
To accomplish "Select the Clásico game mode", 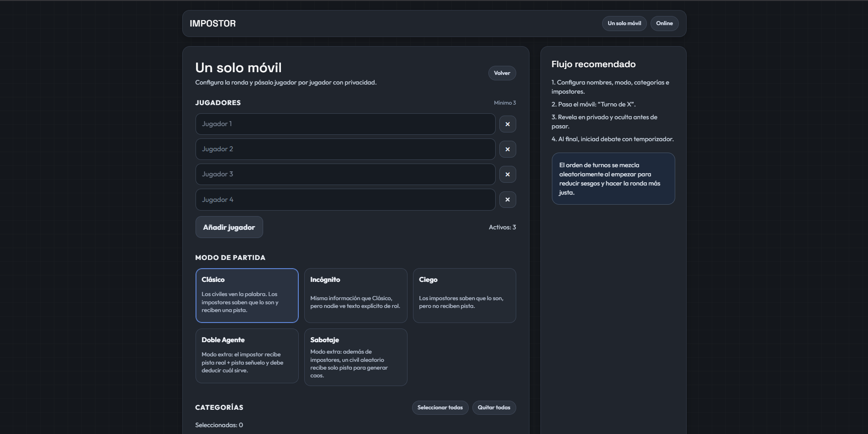I will tap(247, 295).
